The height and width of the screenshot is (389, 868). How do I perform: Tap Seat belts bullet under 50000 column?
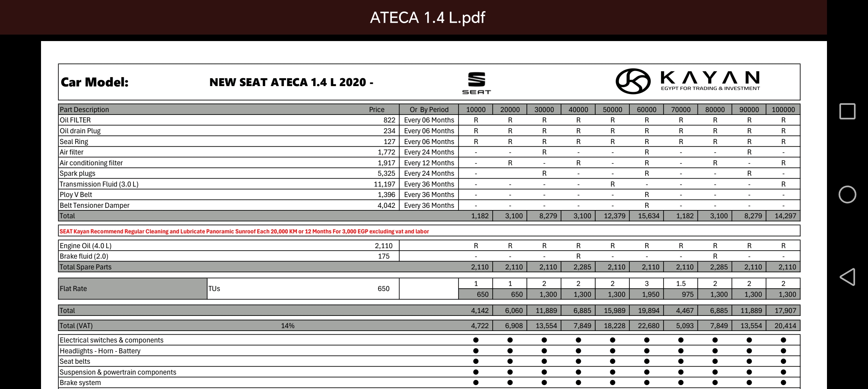tap(612, 361)
